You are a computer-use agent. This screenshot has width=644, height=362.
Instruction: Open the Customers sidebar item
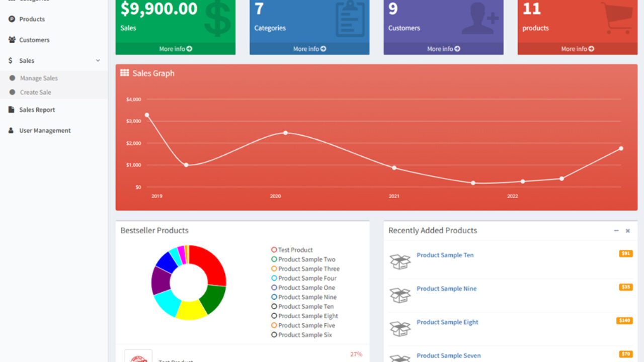point(34,40)
